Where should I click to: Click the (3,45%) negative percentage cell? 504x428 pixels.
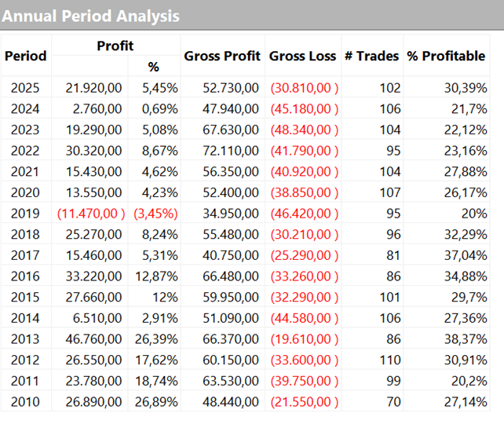(155, 214)
